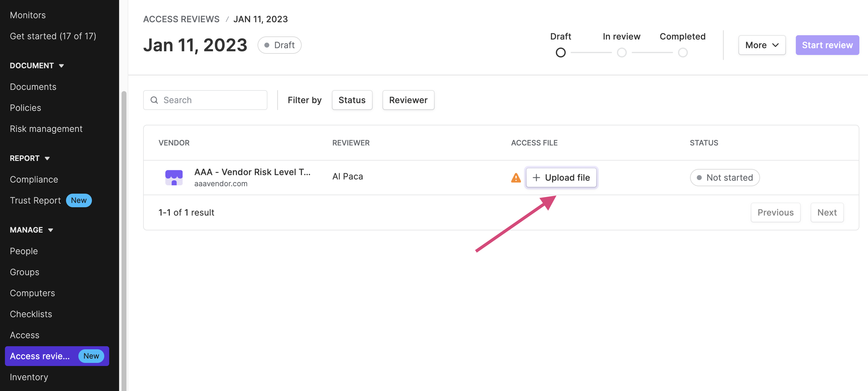Select Access reviews sidebar item
This screenshot has width=868, height=391.
57,356
